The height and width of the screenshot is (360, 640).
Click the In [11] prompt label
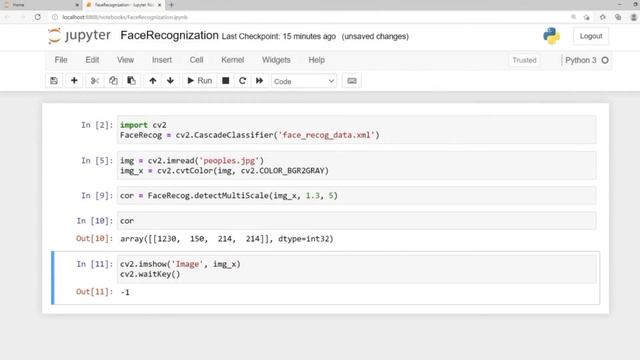pyautogui.click(x=94, y=264)
